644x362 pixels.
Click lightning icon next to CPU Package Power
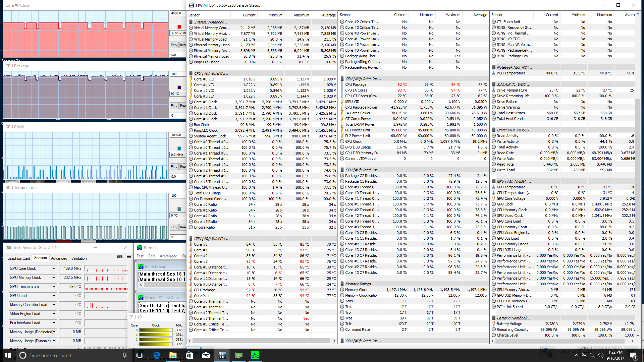[342, 107]
